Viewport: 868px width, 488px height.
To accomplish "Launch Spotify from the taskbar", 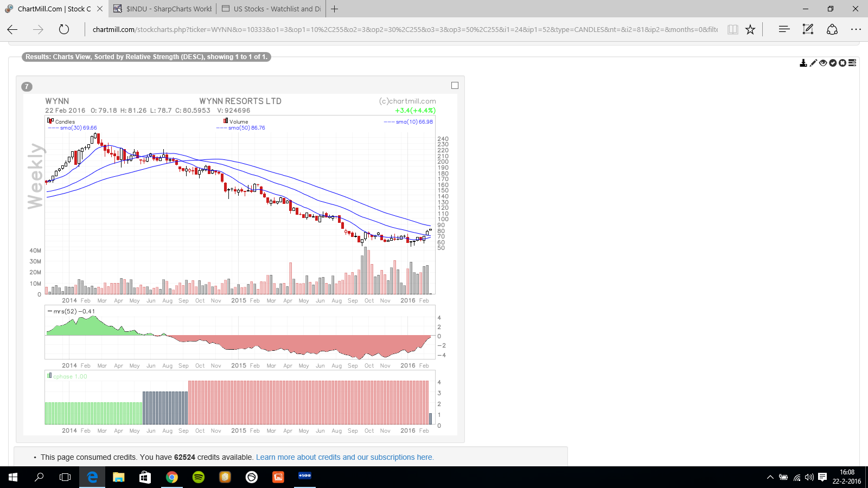I will (199, 477).
